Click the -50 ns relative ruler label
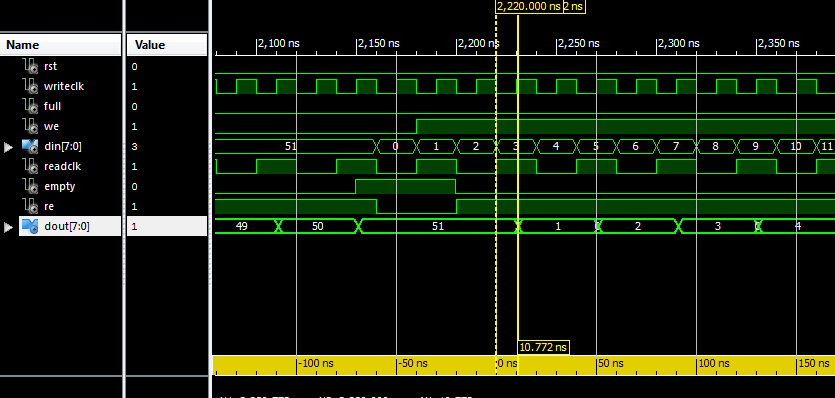Screen dimensions: 835x398 tap(414, 363)
